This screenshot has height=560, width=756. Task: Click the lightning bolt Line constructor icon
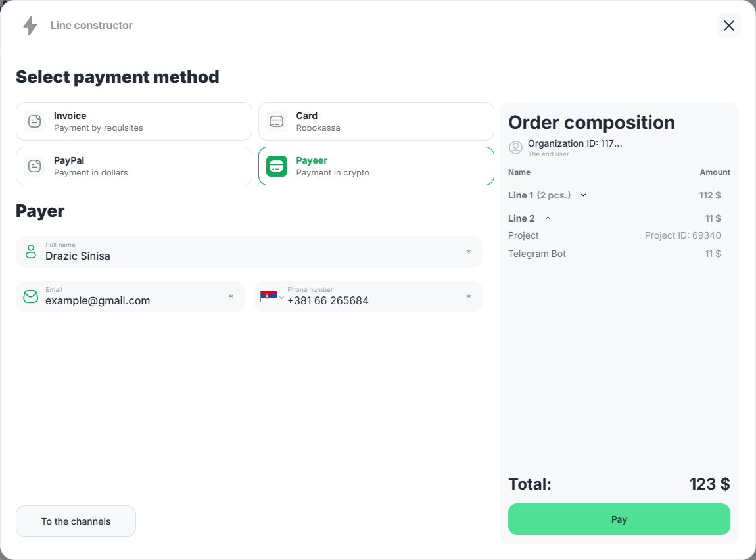[30, 26]
